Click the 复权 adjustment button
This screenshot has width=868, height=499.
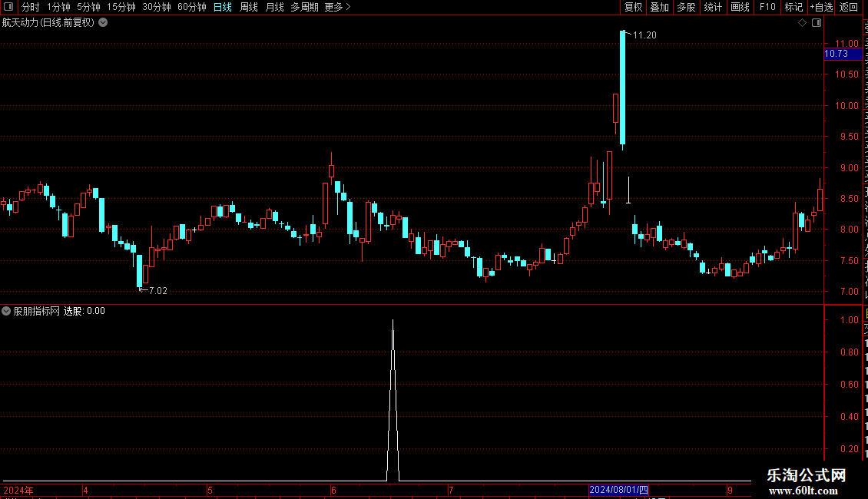point(633,7)
